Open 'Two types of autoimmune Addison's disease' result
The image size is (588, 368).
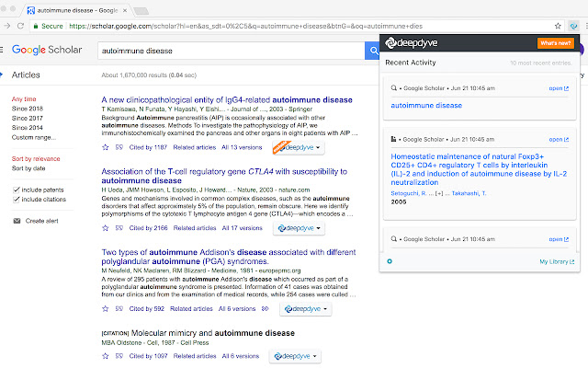pyautogui.click(x=229, y=257)
